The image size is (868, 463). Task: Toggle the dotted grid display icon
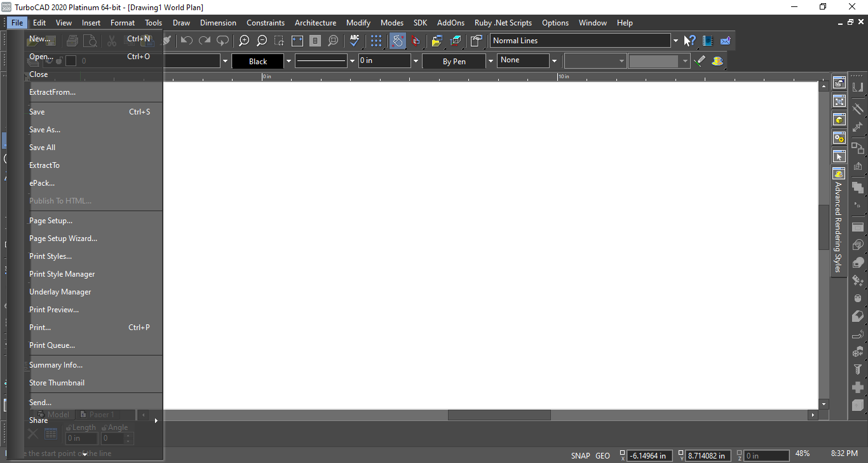pos(376,41)
